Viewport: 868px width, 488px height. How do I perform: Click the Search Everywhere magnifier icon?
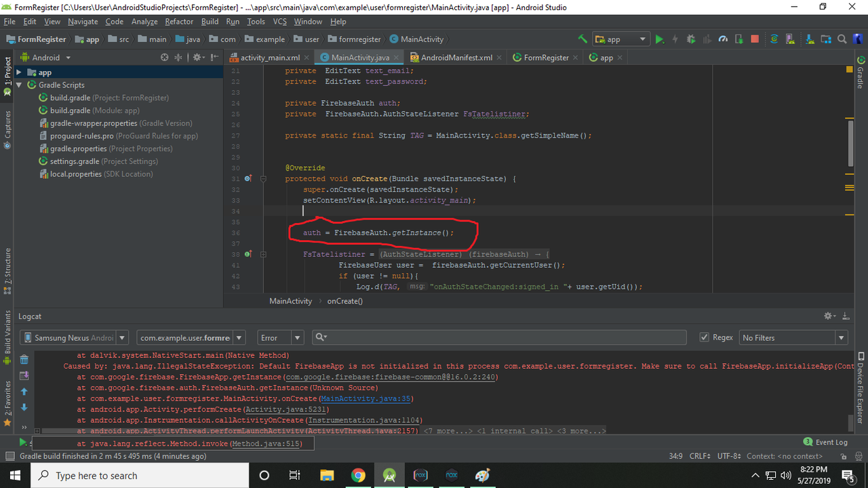click(x=842, y=39)
